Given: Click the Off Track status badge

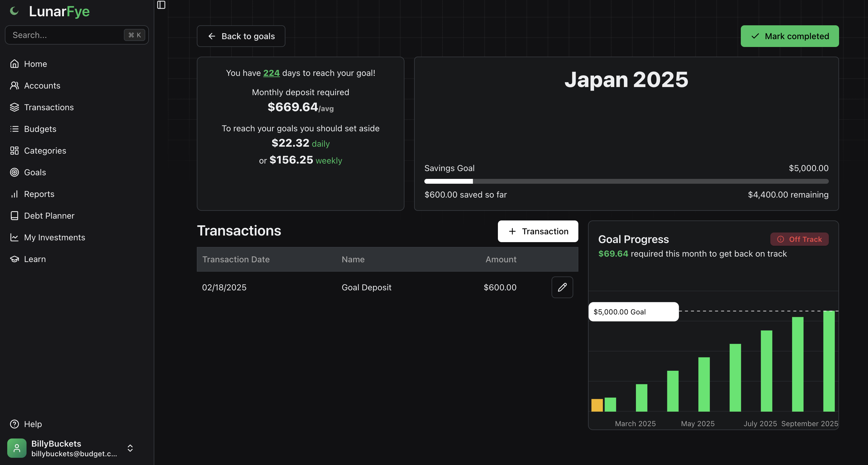Looking at the screenshot, I should click(x=799, y=239).
